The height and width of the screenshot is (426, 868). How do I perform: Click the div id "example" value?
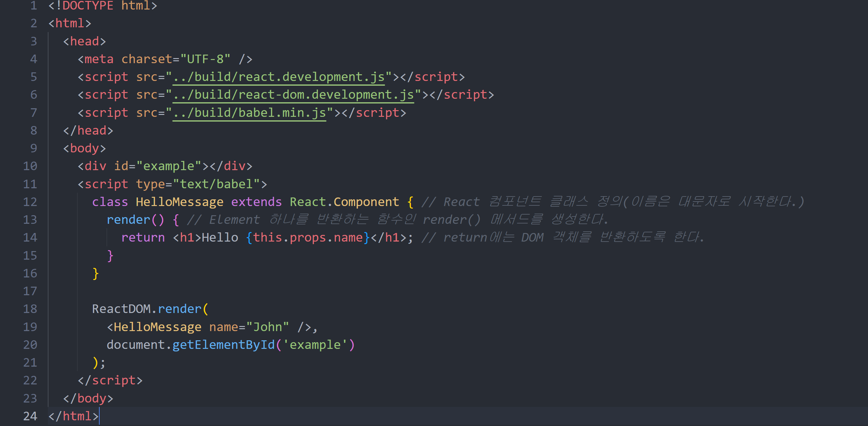[168, 166]
